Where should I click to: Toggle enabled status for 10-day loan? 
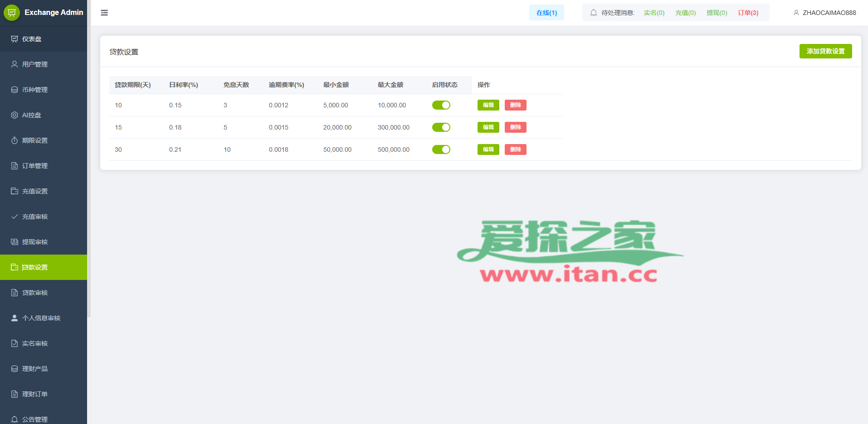441,105
